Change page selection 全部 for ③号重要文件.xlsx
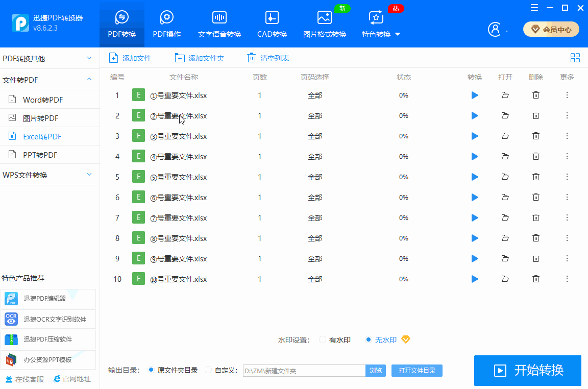 315,136
